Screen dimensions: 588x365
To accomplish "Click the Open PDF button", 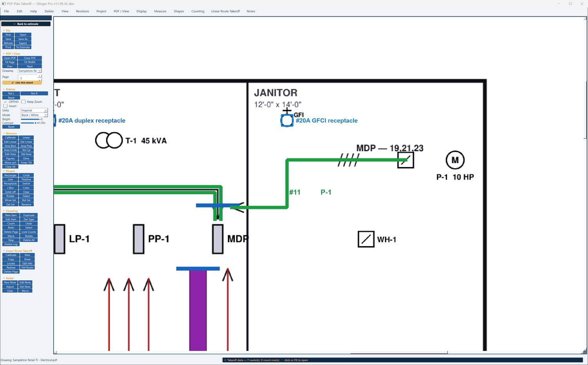I will tap(10, 58).
